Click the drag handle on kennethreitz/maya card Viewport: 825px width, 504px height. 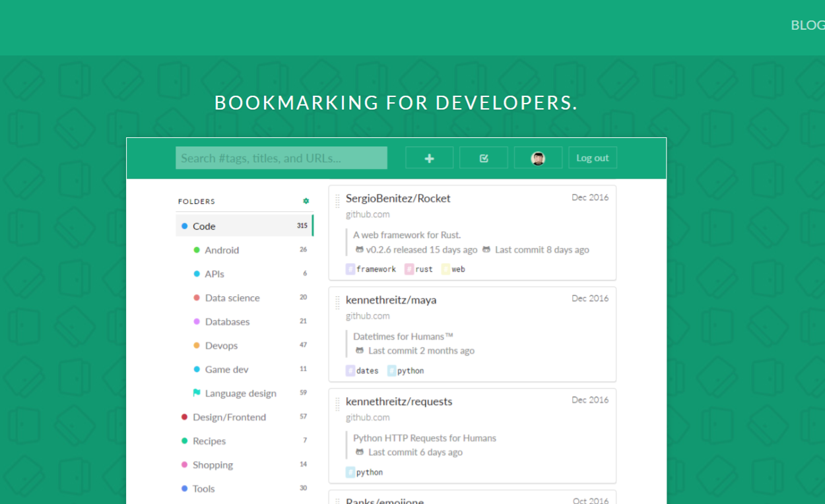click(x=337, y=301)
